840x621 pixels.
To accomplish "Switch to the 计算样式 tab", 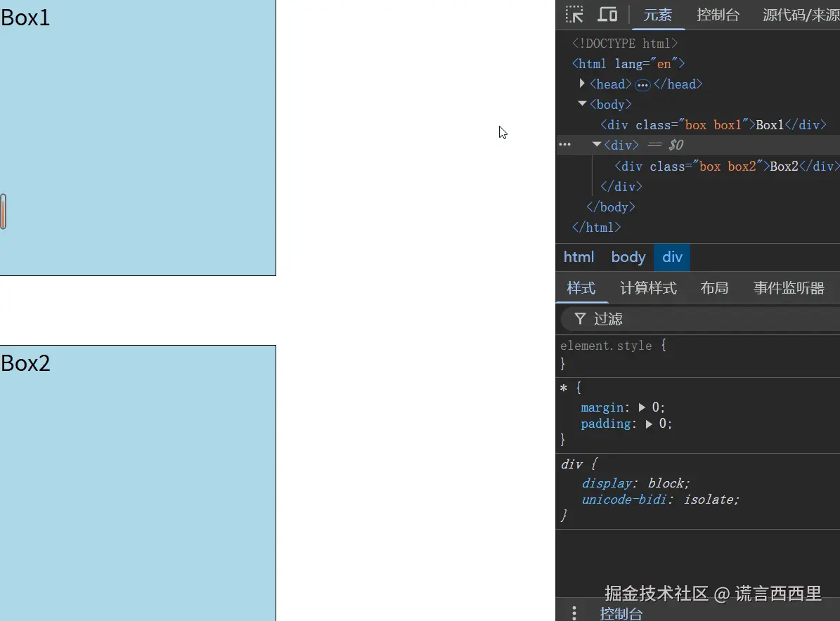I will [x=648, y=288].
